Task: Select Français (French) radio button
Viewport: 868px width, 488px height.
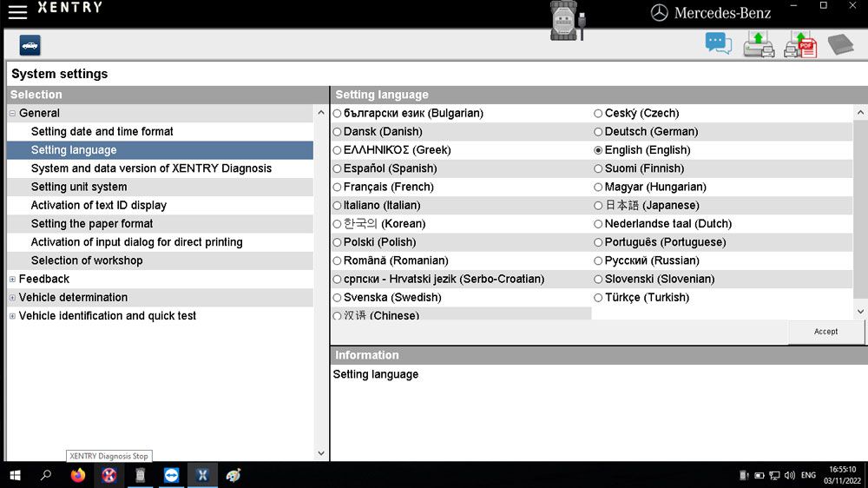Action: (x=337, y=188)
